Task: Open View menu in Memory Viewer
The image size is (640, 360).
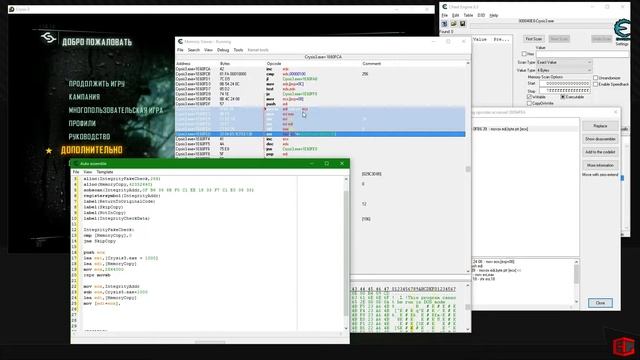Action: click(x=208, y=50)
